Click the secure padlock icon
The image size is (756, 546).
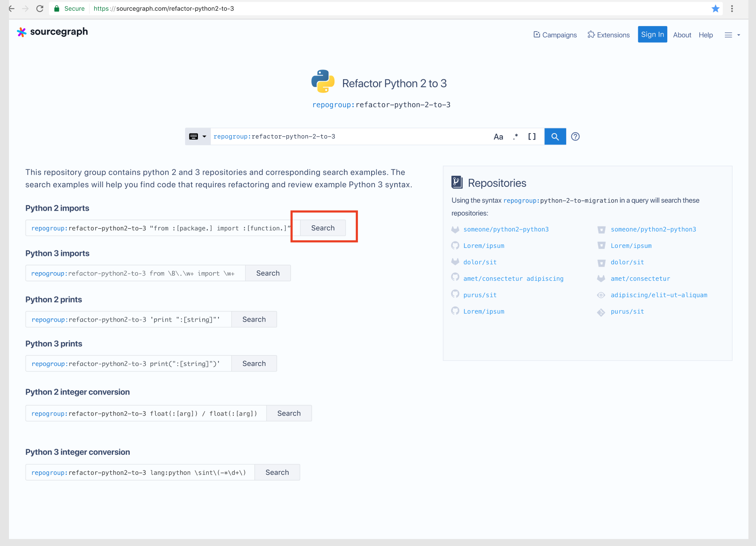tap(56, 9)
